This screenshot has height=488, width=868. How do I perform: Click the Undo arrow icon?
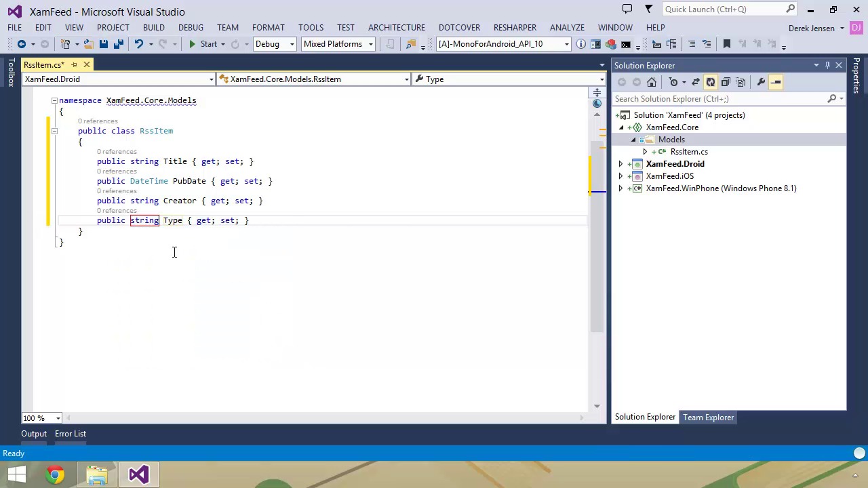(138, 44)
